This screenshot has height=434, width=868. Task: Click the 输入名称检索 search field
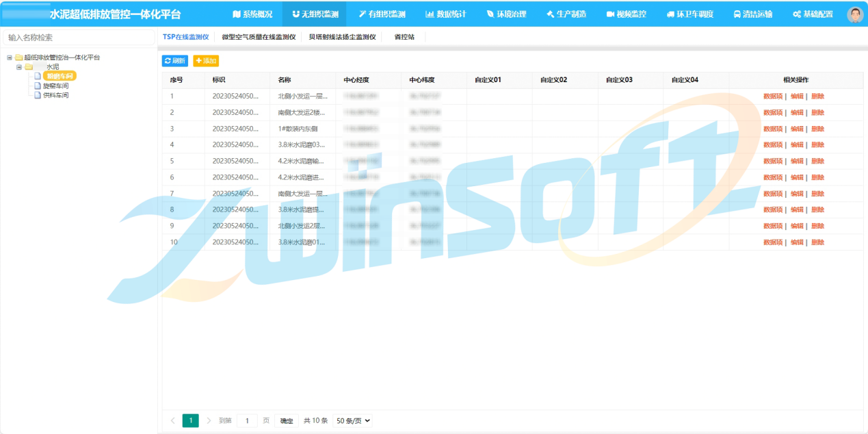[79, 38]
